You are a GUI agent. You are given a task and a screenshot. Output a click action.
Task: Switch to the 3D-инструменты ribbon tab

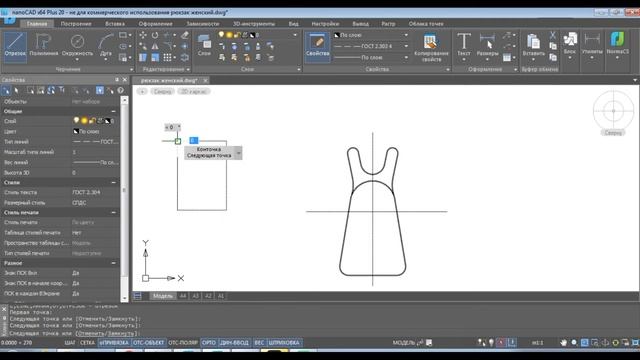(253, 24)
